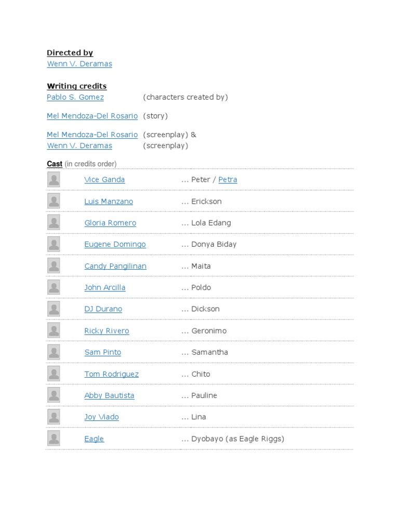Viewport: 399px width, 532px height.
Task: Select Gloria Romero's profile photo placeholder
Action: (54, 222)
